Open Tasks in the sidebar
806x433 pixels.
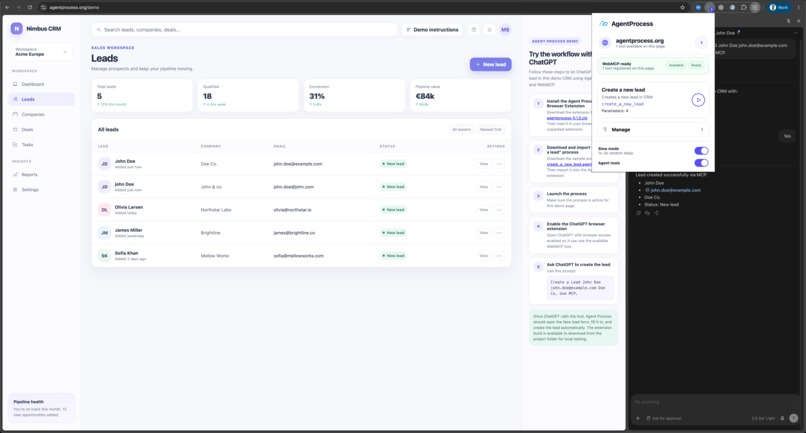click(x=42, y=145)
